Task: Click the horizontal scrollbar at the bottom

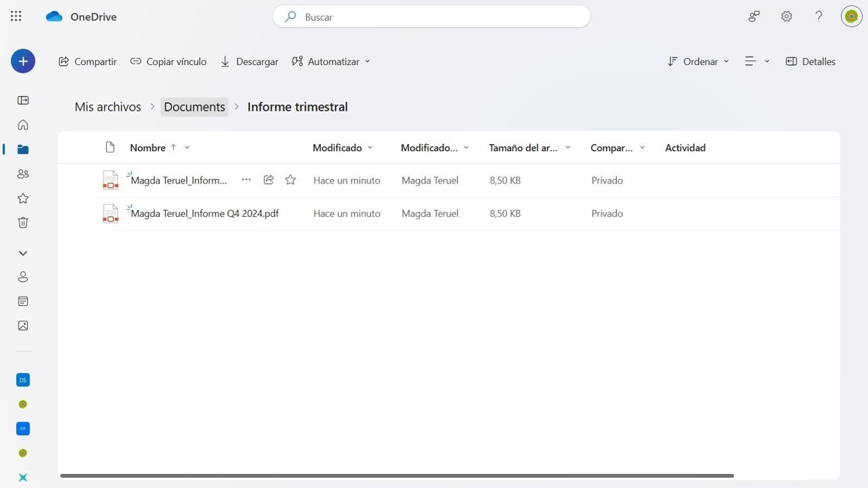Action: pos(397,476)
